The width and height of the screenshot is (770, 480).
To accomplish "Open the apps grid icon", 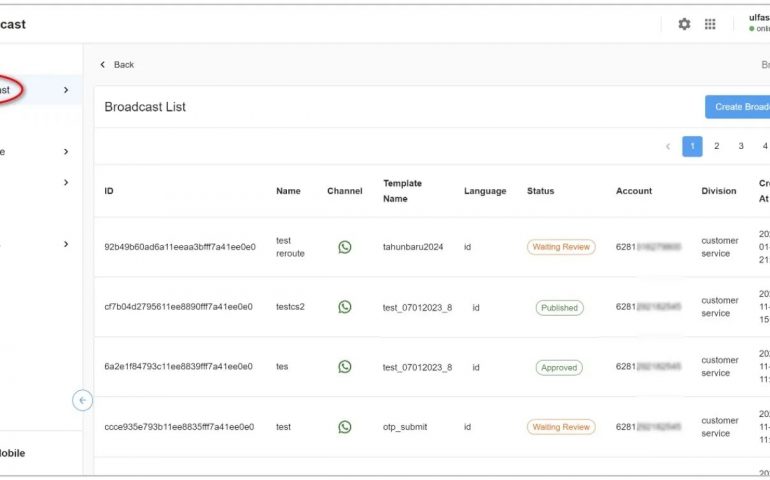I will [710, 24].
